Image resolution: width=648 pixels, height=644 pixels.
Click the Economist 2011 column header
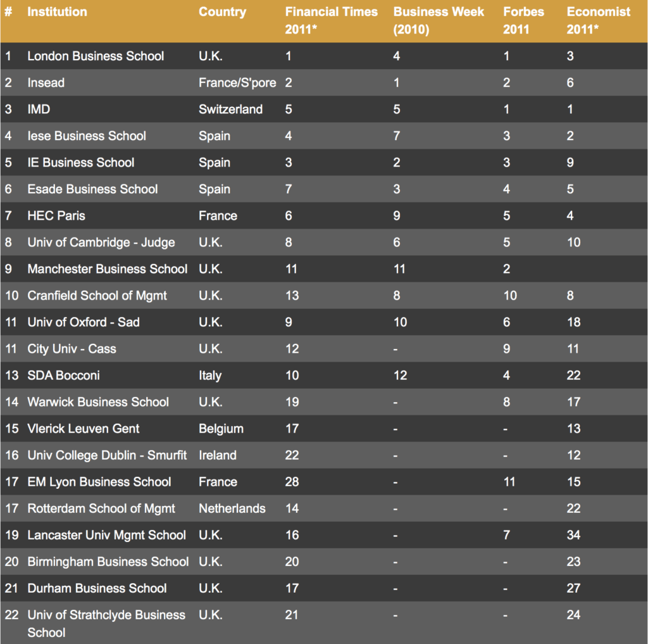pyautogui.click(x=599, y=20)
